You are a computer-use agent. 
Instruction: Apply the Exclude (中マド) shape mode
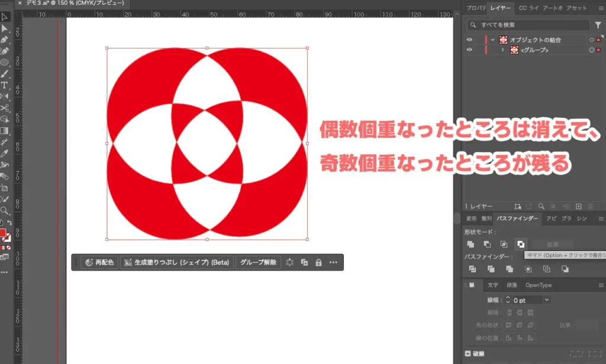click(x=521, y=244)
